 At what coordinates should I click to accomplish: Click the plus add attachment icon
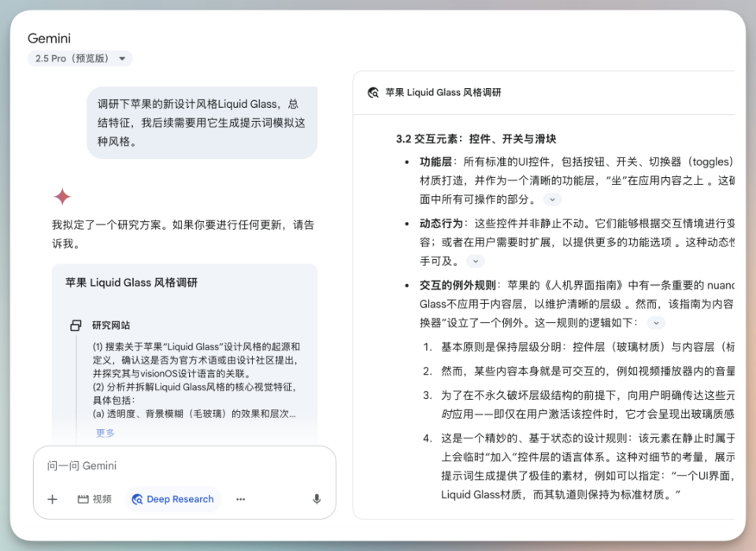53,499
